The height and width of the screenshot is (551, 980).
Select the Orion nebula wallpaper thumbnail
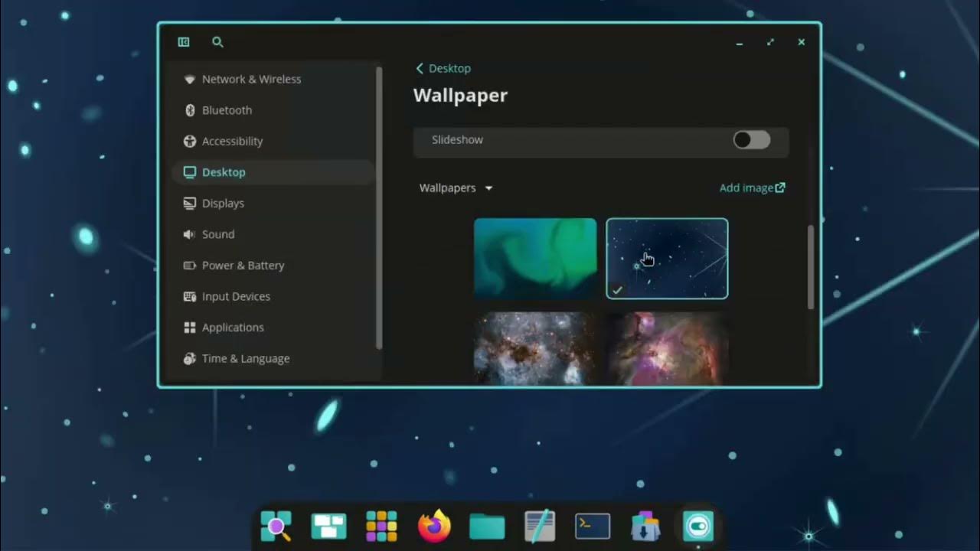pos(667,348)
